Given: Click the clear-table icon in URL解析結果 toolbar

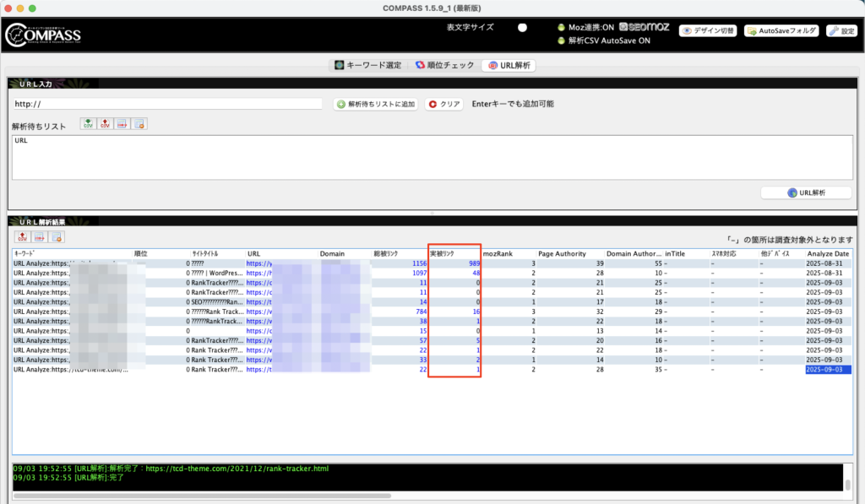Looking at the screenshot, I should 57,237.
